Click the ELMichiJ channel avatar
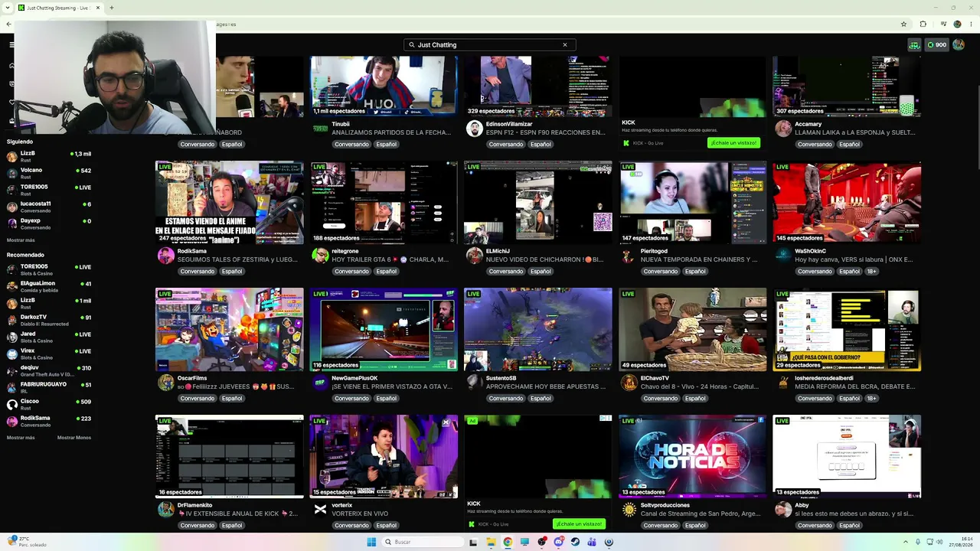 tap(475, 256)
